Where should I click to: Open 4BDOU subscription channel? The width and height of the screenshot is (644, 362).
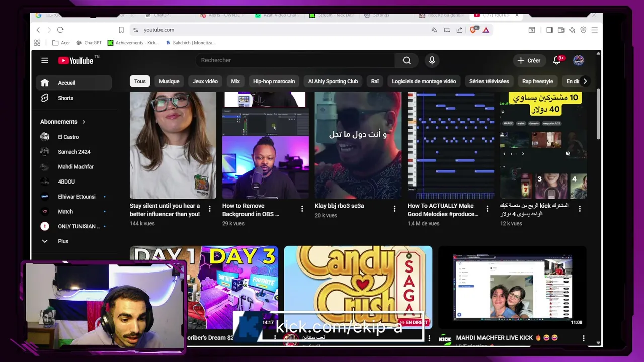point(74,182)
